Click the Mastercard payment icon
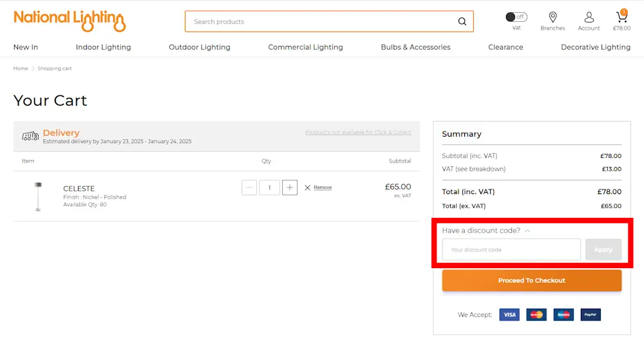Viewport: 644px width, 341px height. [x=536, y=315]
